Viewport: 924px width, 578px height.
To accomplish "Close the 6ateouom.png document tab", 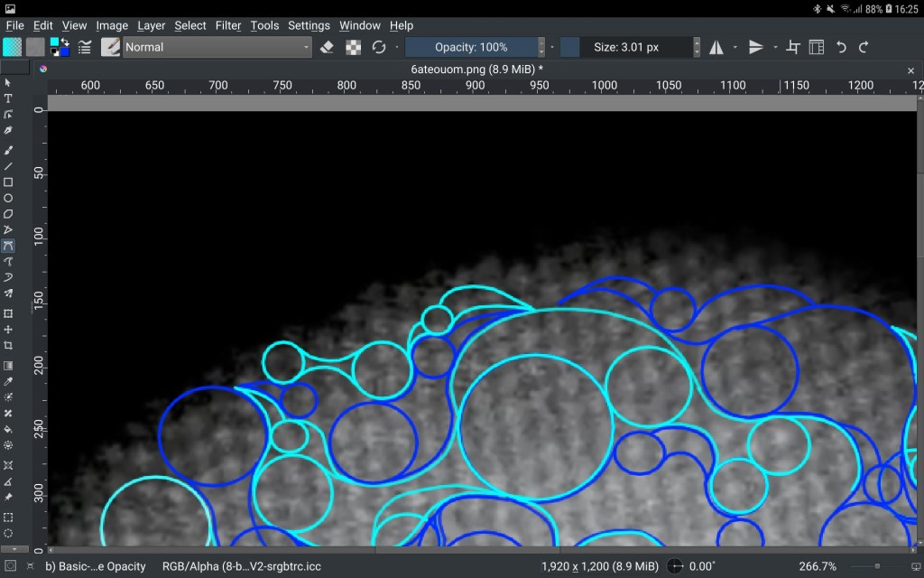I will (x=910, y=70).
